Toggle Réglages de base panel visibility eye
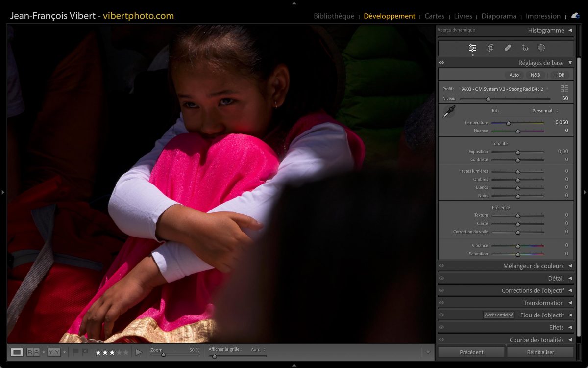 pyautogui.click(x=441, y=63)
